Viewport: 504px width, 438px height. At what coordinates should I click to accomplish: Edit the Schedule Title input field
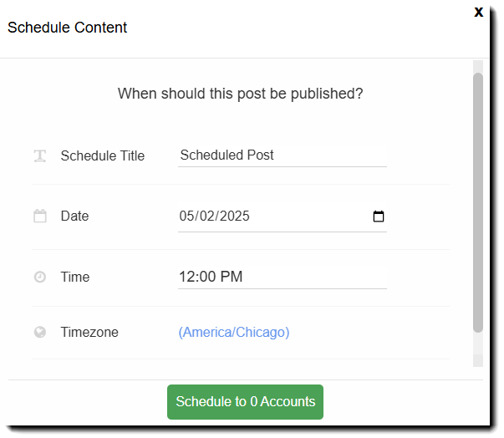pyautogui.click(x=283, y=155)
